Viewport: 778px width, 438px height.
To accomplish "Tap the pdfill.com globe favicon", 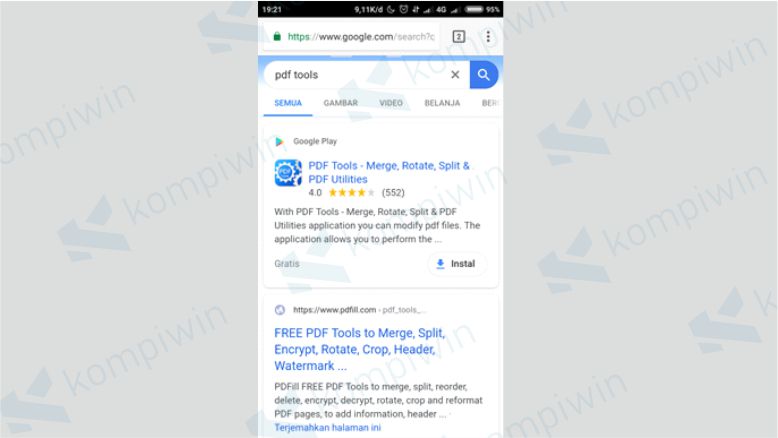I will click(x=280, y=310).
